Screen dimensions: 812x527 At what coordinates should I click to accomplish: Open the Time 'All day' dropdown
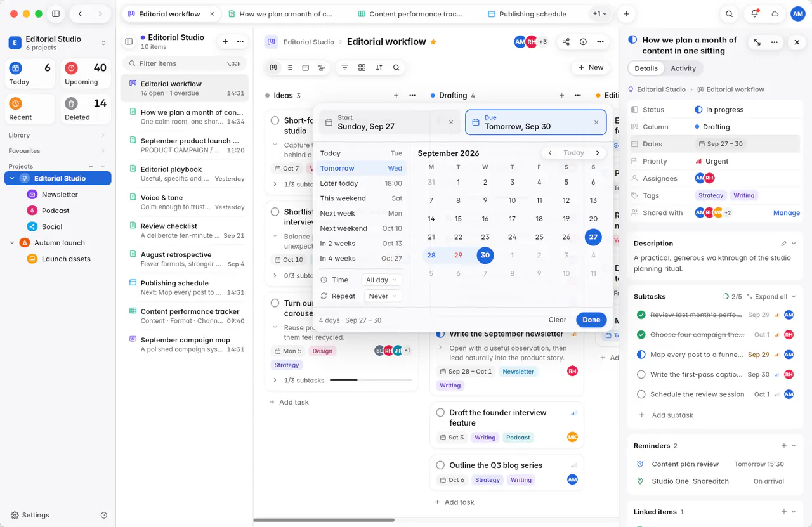click(382, 280)
